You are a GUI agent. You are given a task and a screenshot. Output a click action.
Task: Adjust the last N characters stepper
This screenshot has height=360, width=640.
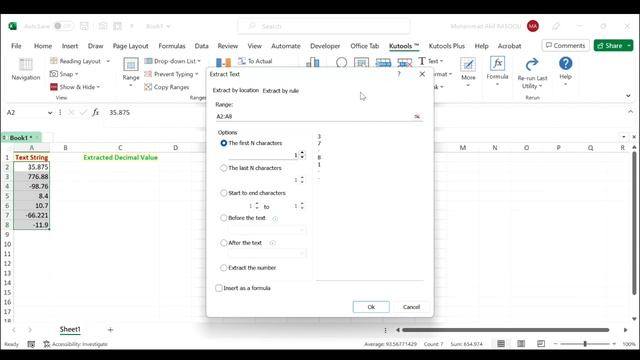point(302,180)
